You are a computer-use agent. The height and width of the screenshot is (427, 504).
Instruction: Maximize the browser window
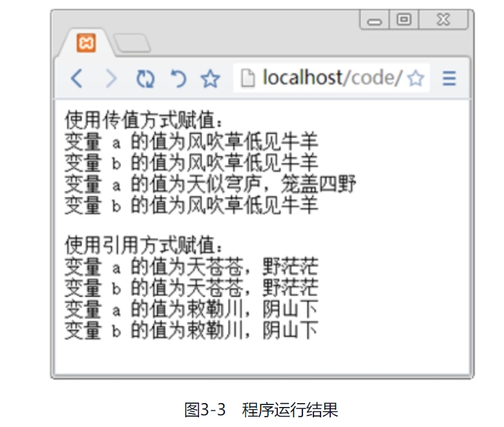(x=404, y=20)
